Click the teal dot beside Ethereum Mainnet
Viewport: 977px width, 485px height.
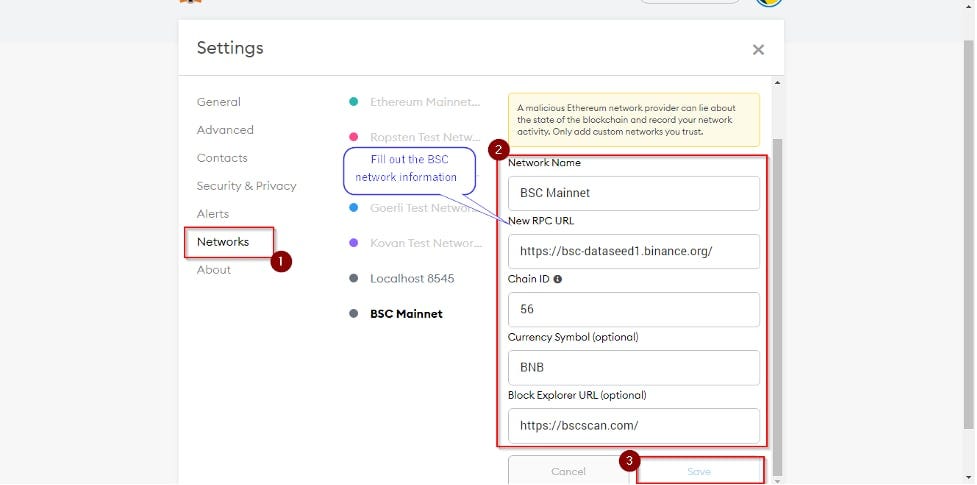tap(353, 102)
